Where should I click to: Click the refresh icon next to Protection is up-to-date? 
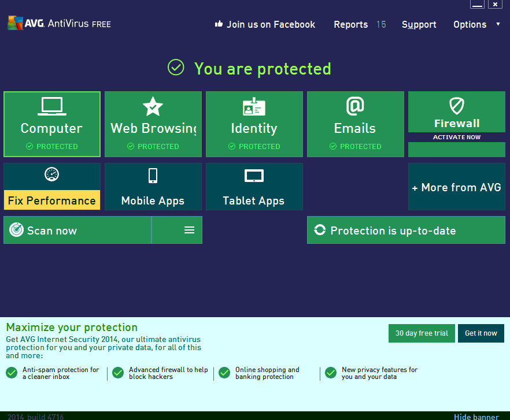tap(320, 229)
